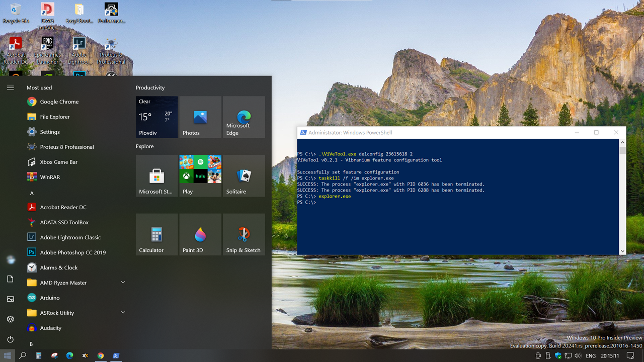The height and width of the screenshot is (362, 644).
Task: Click the Most used list heading
Action: pyautogui.click(x=39, y=87)
